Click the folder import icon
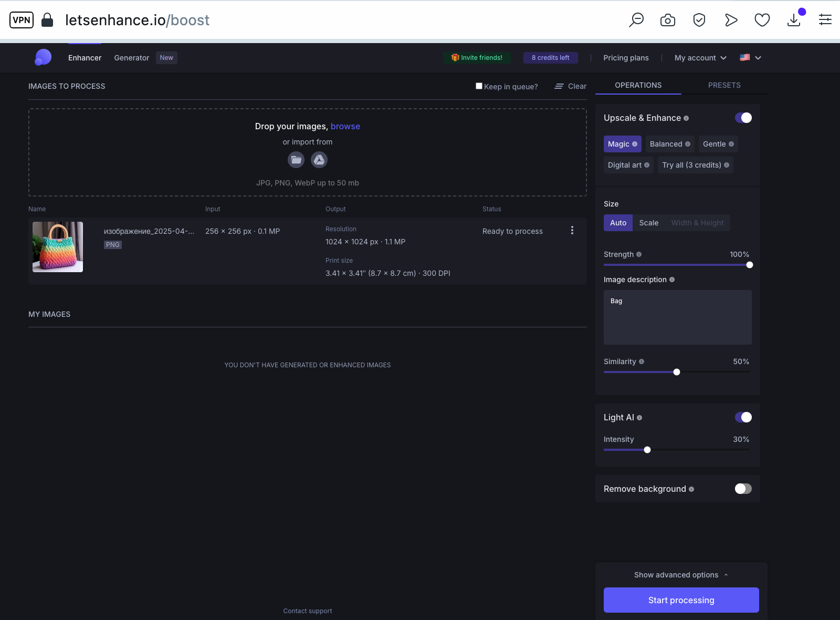The width and height of the screenshot is (840, 620). [296, 160]
